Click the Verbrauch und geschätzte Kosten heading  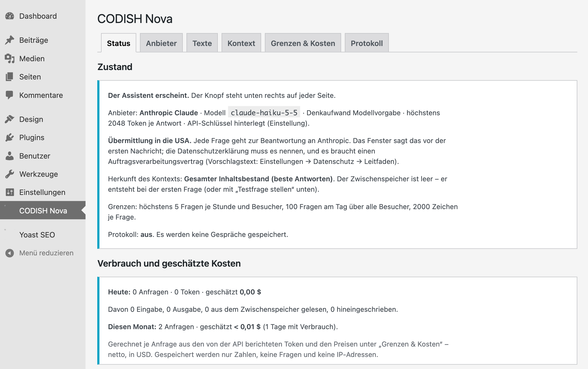tap(169, 263)
